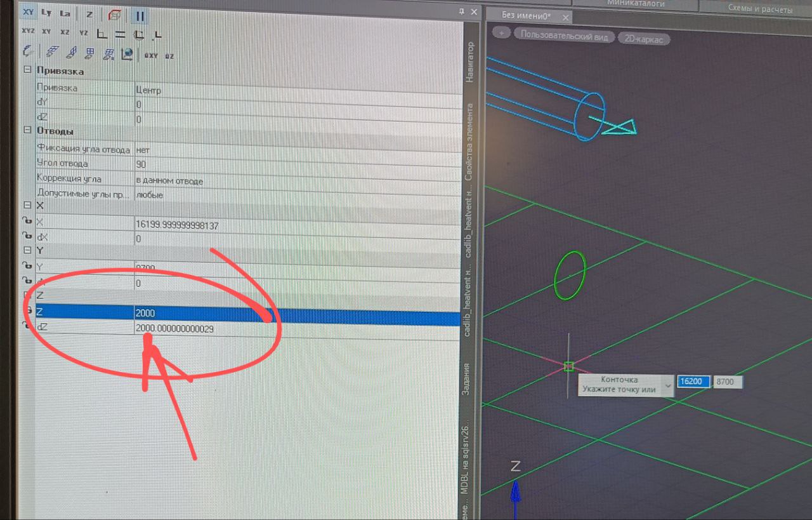Switch to the Свойства элемента side tab

click(x=469, y=142)
